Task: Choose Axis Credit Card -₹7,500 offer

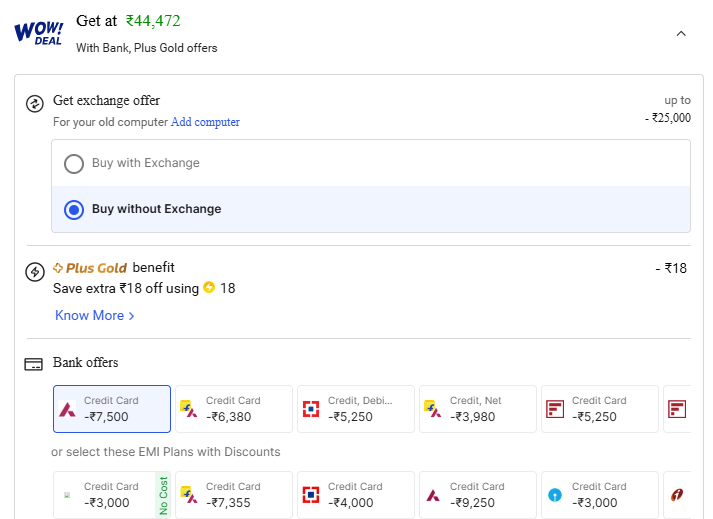Action: coord(111,409)
